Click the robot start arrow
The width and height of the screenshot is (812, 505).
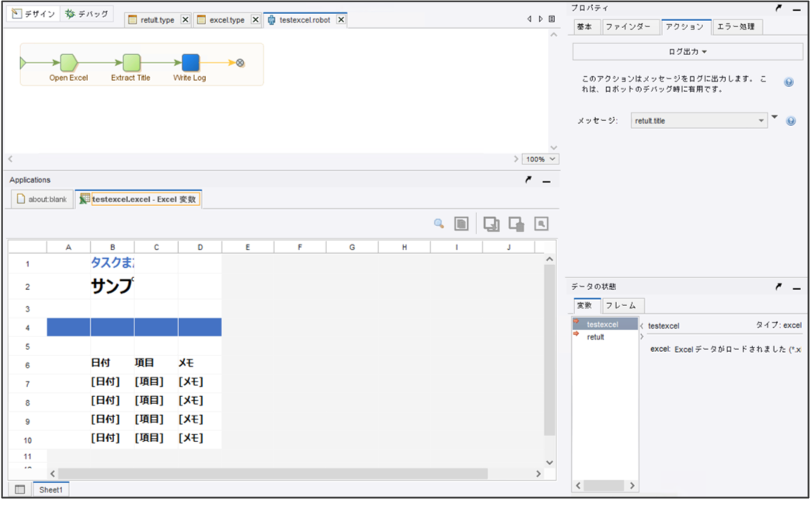(23, 63)
